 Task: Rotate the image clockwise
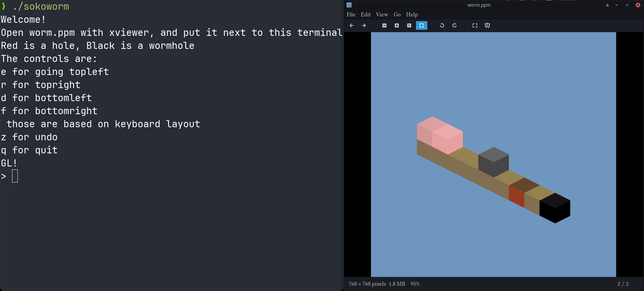point(454,25)
